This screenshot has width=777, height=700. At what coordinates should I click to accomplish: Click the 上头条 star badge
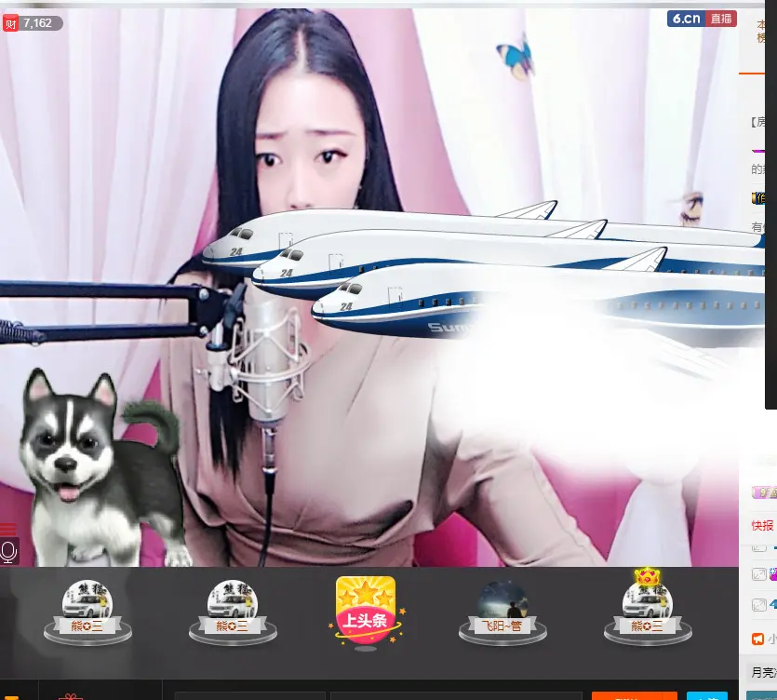(x=366, y=611)
